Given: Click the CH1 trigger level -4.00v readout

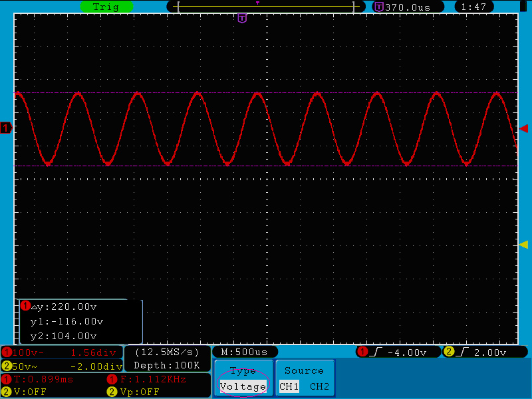Looking at the screenshot, I should 407,352.
